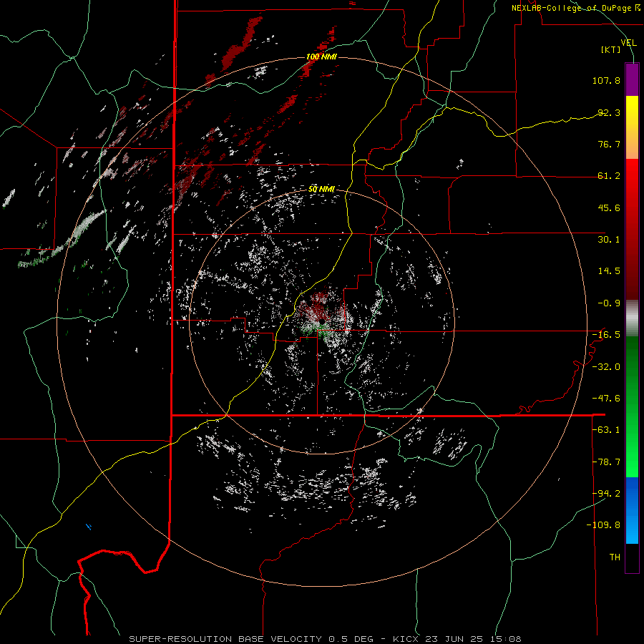Click the VEL legend title
The height and width of the screenshot is (644, 644).
point(628,43)
